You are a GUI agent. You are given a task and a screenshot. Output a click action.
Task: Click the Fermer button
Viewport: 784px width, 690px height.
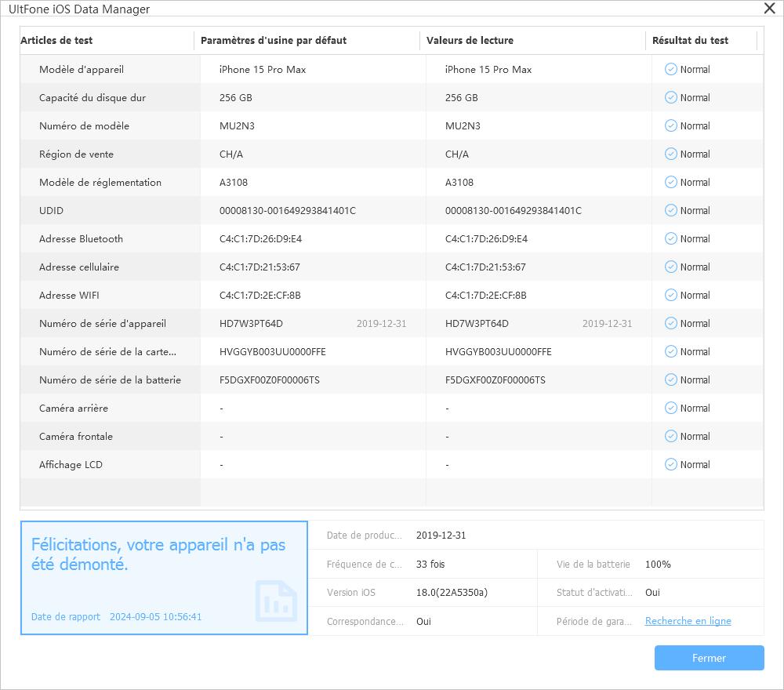(709, 658)
